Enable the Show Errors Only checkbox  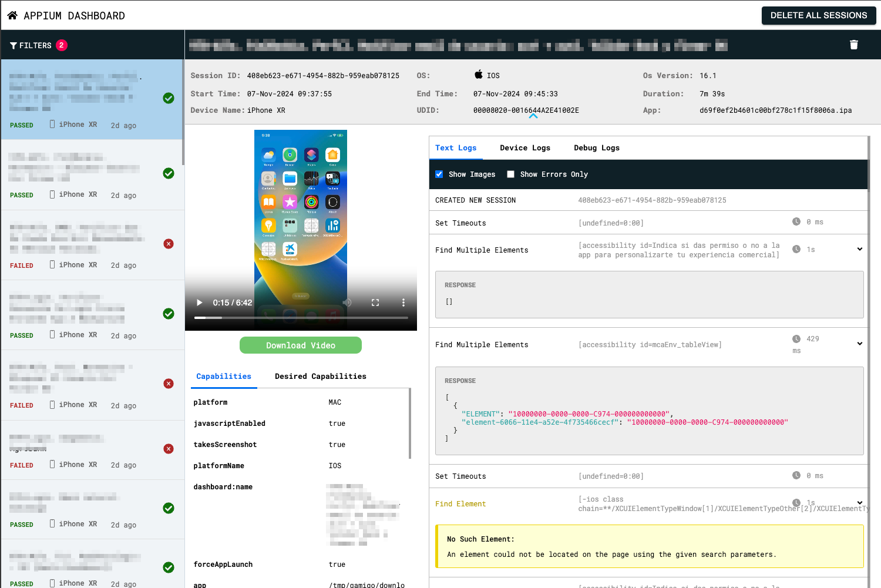[510, 174]
